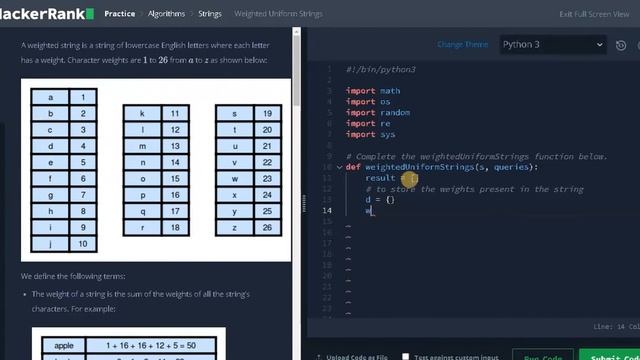This screenshot has height=360, width=640.
Task: Click the 'import math' code line
Action: (373, 91)
